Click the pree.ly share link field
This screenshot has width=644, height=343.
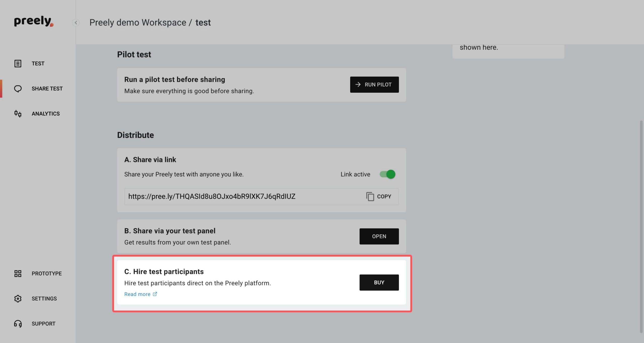point(261,196)
